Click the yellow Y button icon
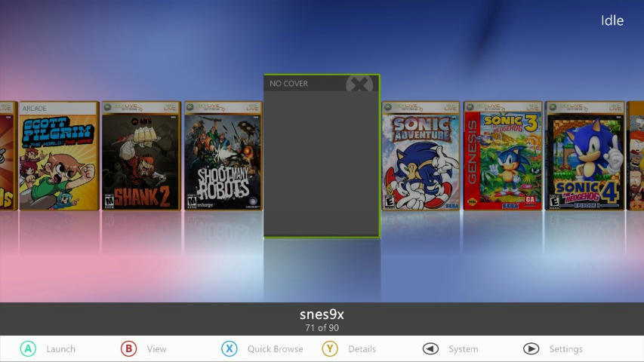This screenshot has height=362, width=644. 330,349
